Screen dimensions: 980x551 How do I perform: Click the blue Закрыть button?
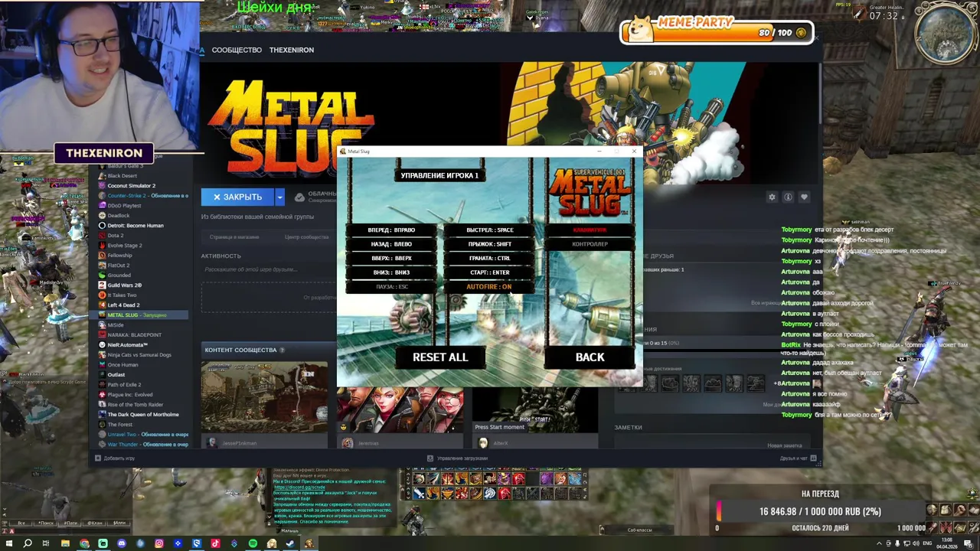pos(238,197)
